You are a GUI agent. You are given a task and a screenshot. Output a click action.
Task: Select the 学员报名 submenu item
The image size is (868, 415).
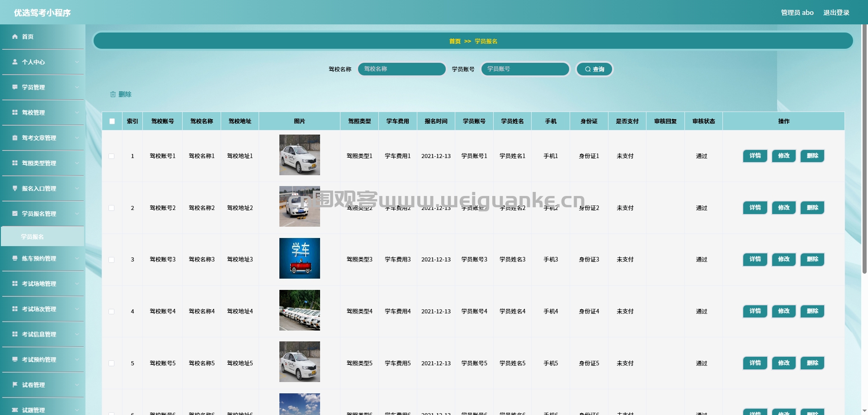point(42,237)
